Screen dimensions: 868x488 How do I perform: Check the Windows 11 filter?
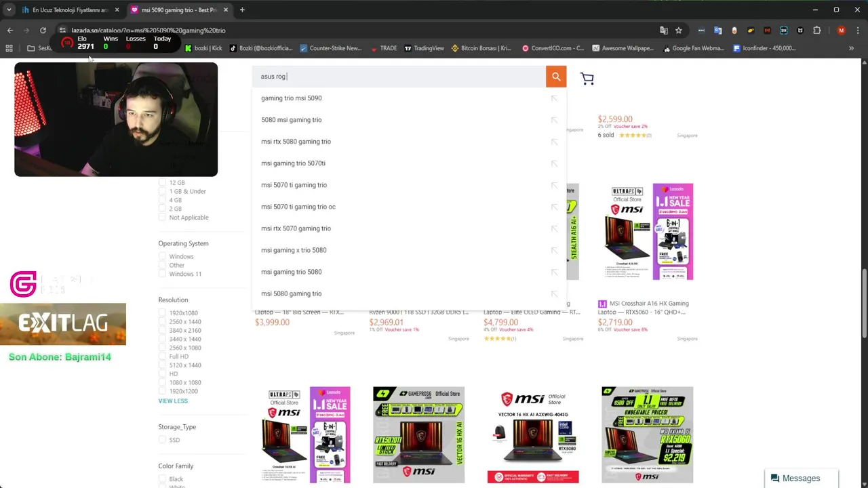click(162, 274)
